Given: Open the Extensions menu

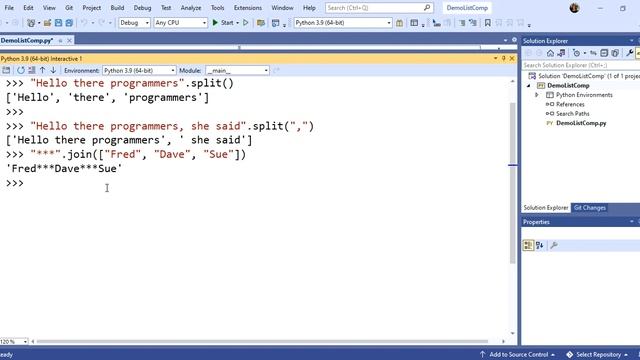Looking at the screenshot, I should coord(247,8).
